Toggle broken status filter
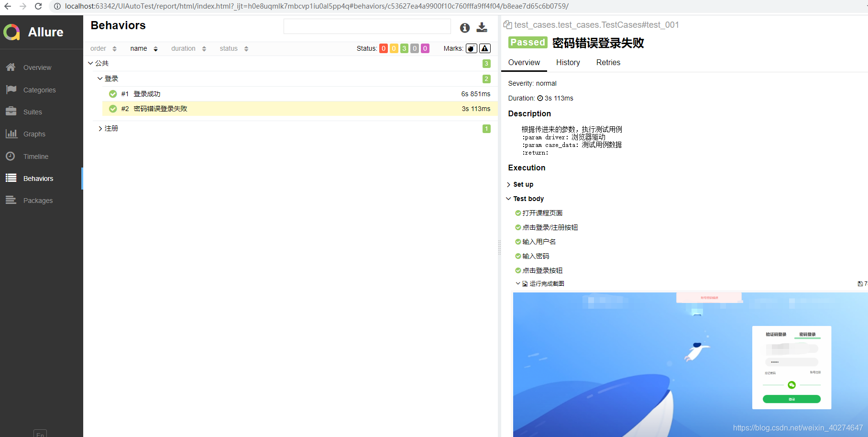868x437 pixels. pyautogui.click(x=394, y=48)
